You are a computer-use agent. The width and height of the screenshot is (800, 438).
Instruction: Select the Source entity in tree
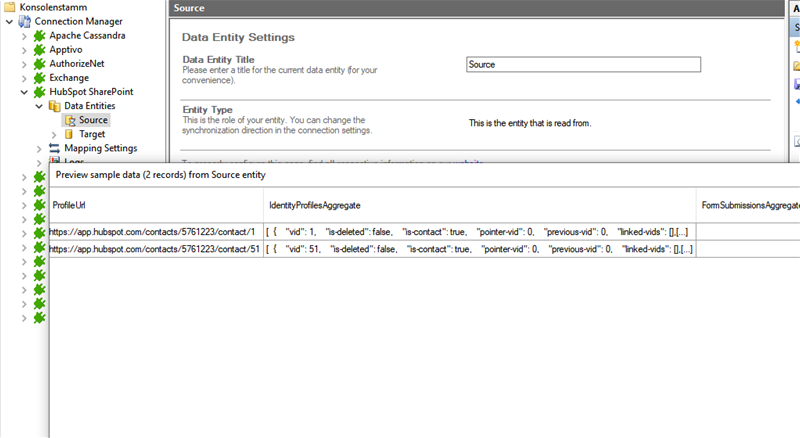click(93, 120)
